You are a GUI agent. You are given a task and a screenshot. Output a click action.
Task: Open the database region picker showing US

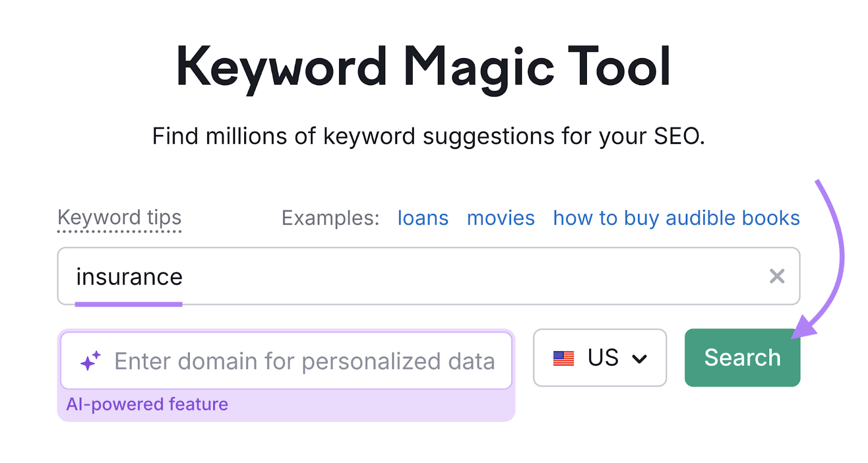[599, 358]
